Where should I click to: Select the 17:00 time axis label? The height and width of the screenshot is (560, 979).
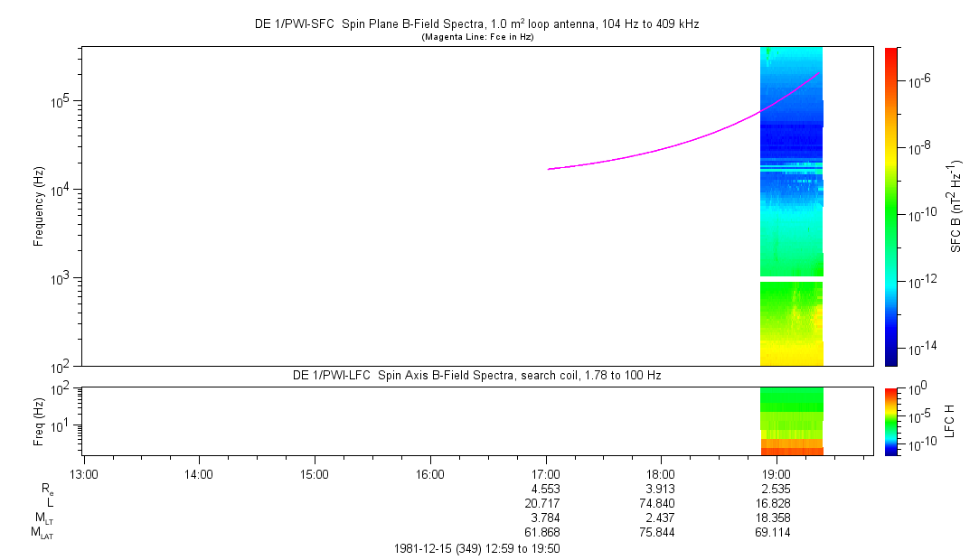click(x=546, y=473)
